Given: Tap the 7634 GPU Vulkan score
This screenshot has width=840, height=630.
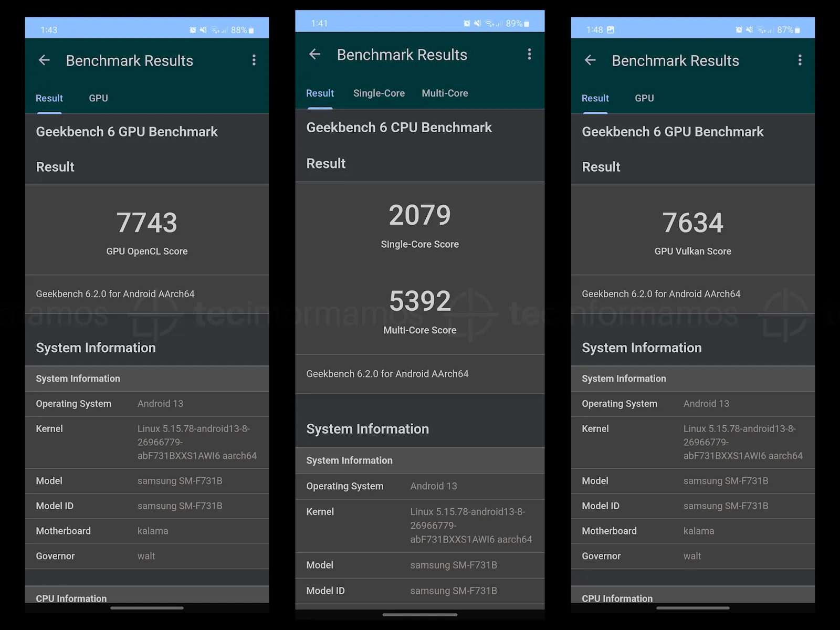Looking at the screenshot, I should pos(692,223).
